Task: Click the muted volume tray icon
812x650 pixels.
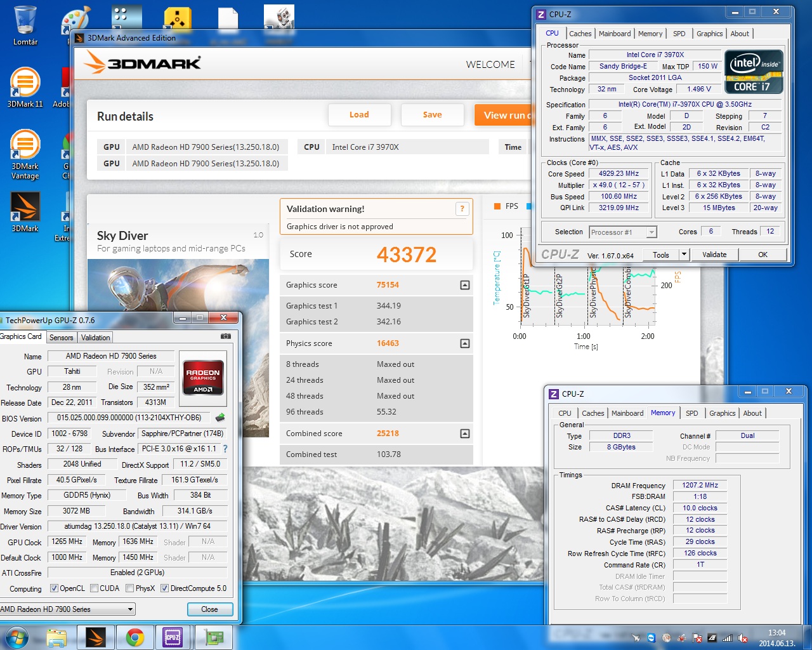Action: tap(743, 638)
